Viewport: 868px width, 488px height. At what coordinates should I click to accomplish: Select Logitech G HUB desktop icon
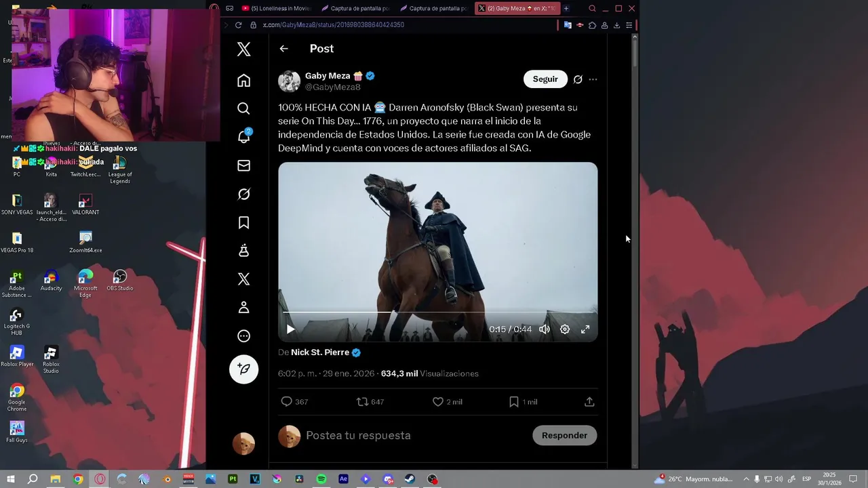click(x=17, y=322)
